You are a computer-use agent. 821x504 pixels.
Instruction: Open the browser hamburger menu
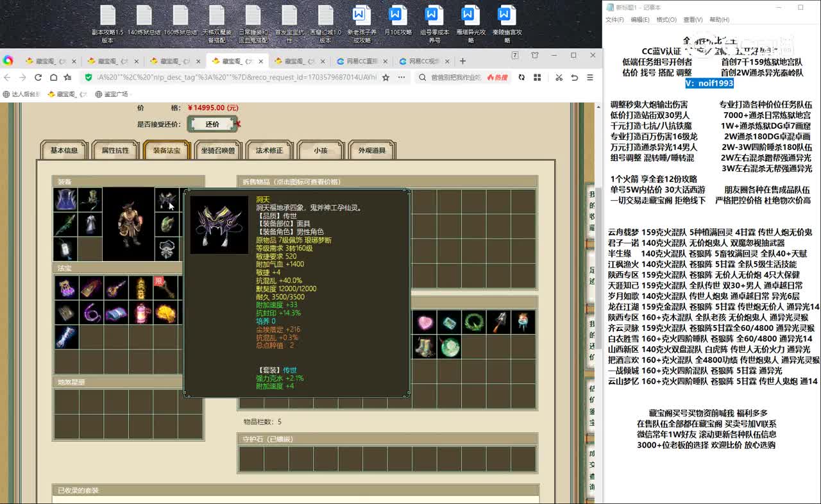591,77
